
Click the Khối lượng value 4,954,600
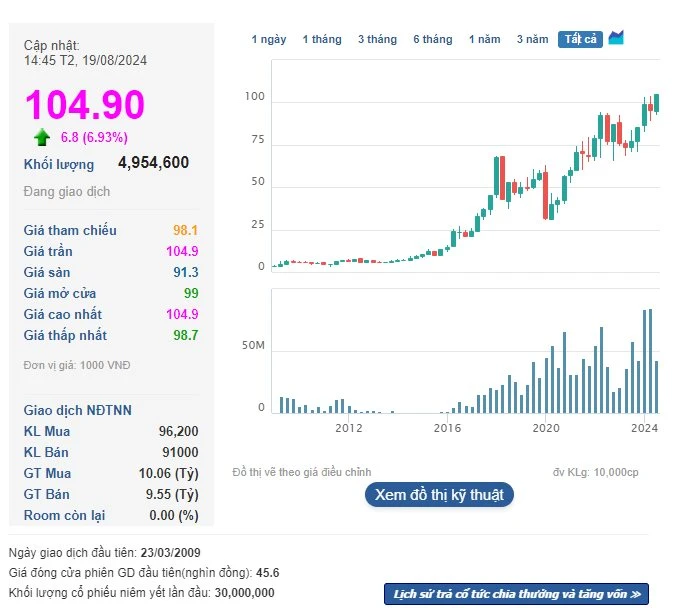click(x=153, y=163)
